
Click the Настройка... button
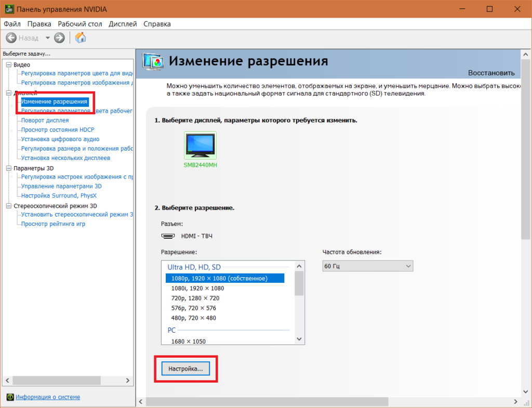[185, 369]
